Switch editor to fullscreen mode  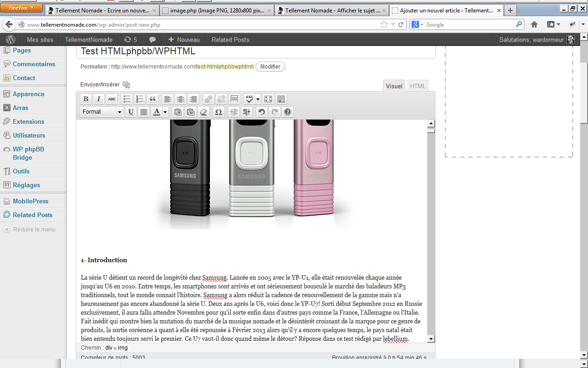pyautogui.click(x=268, y=99)
